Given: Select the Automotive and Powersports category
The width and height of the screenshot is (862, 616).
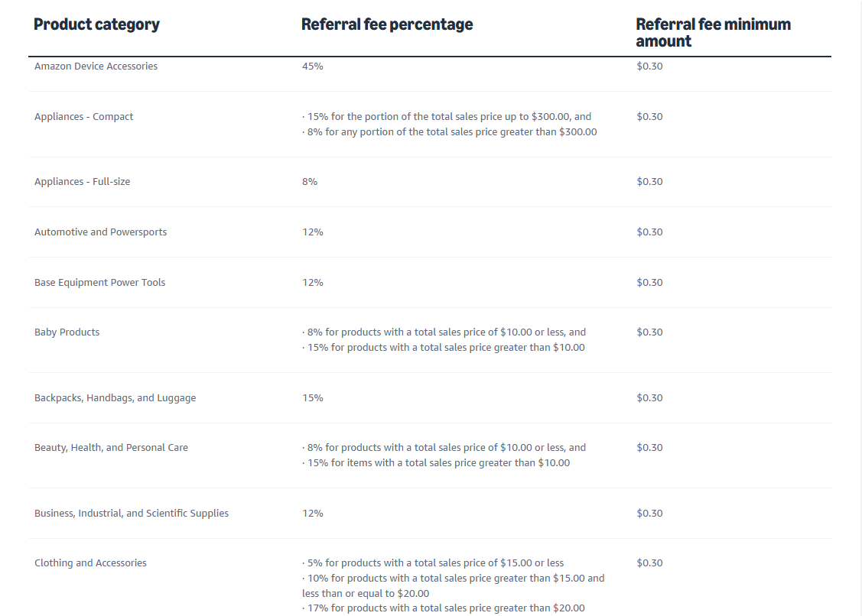Looking at the screenshot, I should (x=101, y=232).
